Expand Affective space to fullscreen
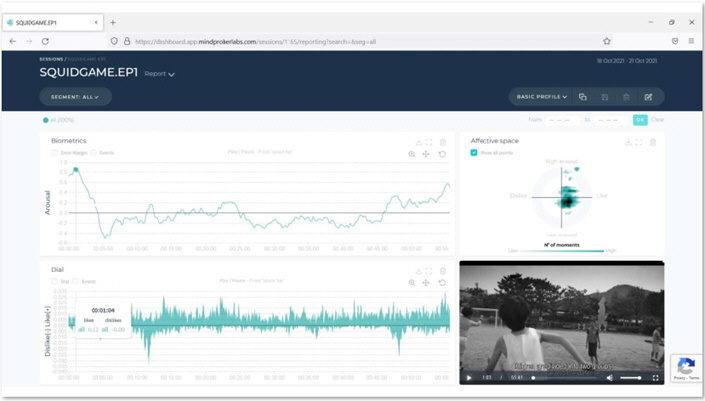 click(639, 143)
